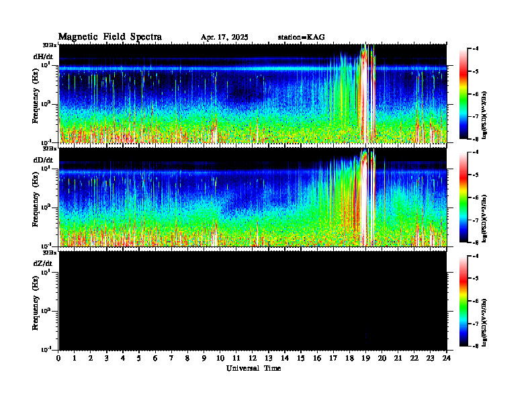Screen dimensions: 532x411
Task: Click the dH/dt color scale bar
Action: pyautogui.click(x=463, y=94)
